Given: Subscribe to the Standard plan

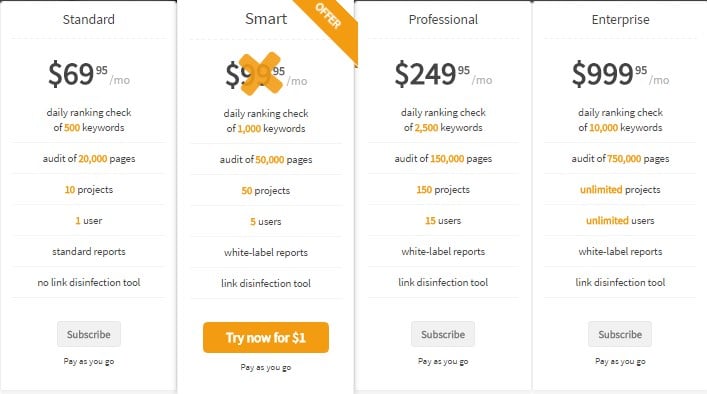Looking at the screenshot, I should [x=89, y=334].
